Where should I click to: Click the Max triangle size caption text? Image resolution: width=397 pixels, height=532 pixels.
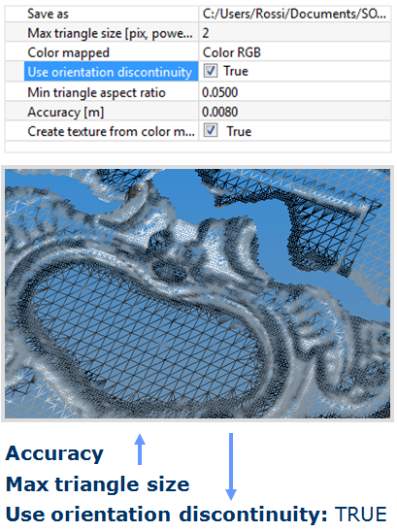[x=98, y=484]
